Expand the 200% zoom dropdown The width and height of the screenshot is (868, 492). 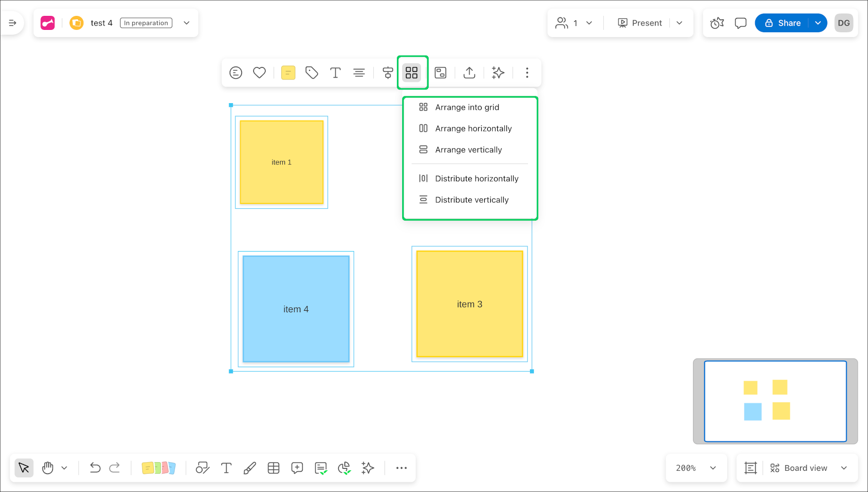point(713,468)
